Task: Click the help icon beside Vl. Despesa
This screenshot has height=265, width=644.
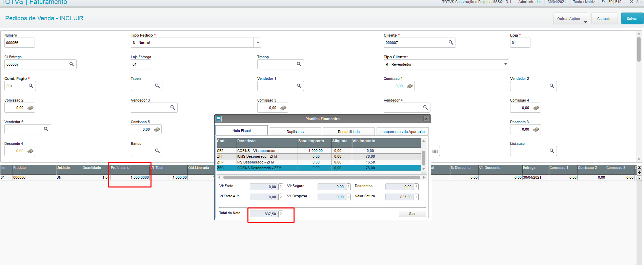Action: coord(348,197)
